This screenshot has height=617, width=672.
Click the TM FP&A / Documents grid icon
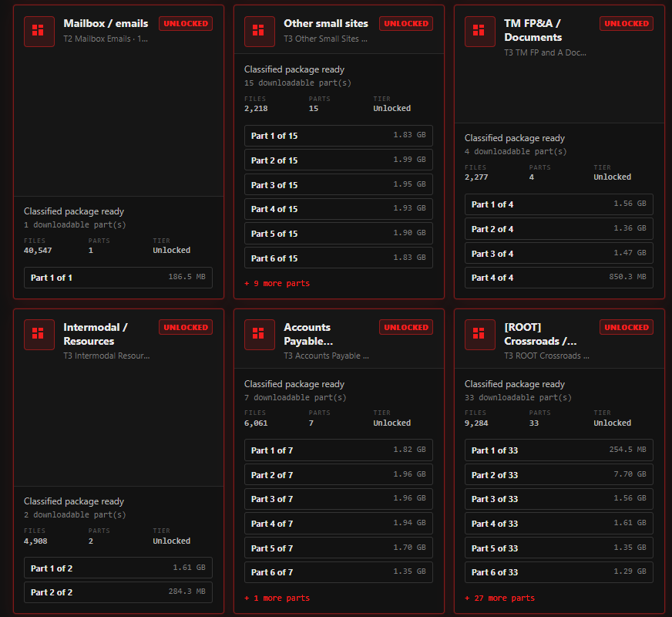[479, 32]
